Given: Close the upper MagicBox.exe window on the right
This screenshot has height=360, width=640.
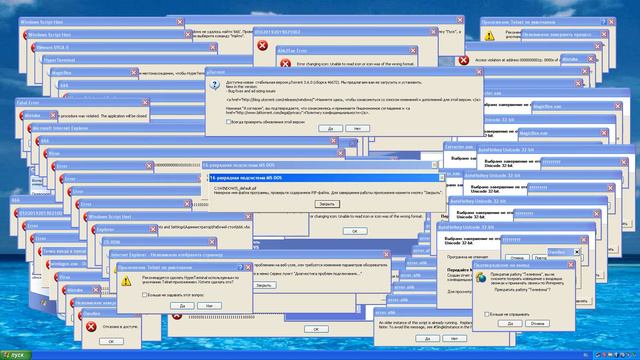Looking at the screenshot, I should click(x=618, y=106).
